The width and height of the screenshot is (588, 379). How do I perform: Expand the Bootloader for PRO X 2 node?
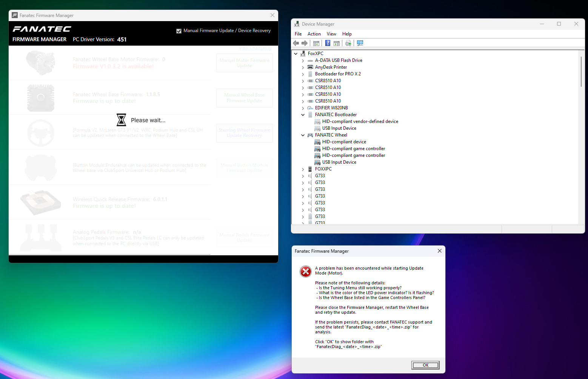pos(303,74)
